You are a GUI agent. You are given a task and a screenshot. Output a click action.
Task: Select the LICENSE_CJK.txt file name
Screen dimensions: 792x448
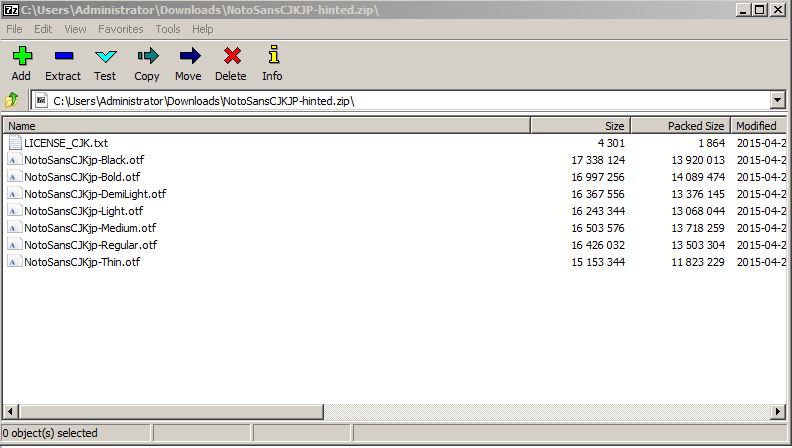66,143
